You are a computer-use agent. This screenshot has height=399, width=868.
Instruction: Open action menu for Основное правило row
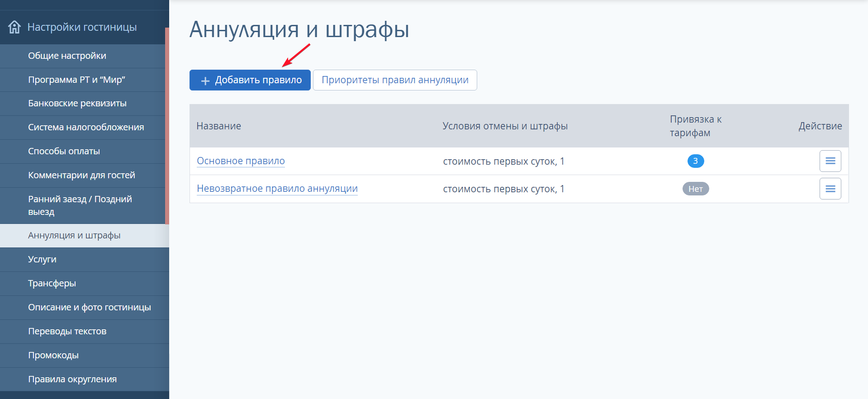click(x=830, y=161)
